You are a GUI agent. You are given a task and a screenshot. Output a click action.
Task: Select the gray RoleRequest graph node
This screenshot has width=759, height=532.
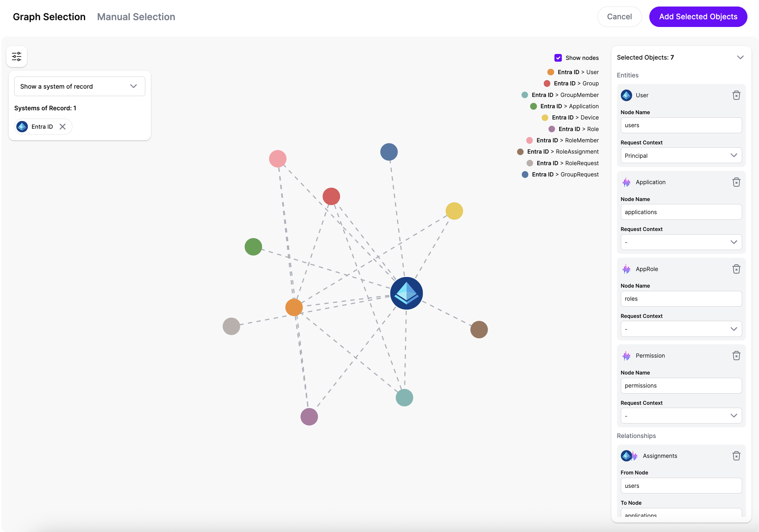point(231,326)
